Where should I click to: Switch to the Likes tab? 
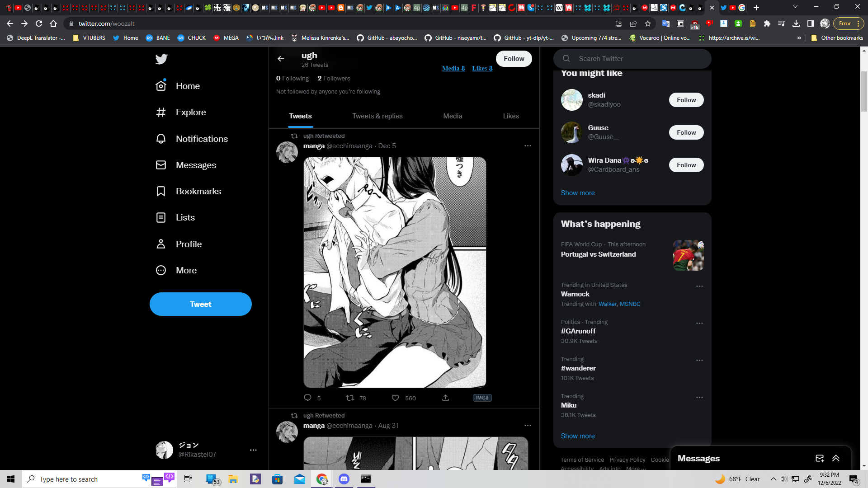coord(510,116)
